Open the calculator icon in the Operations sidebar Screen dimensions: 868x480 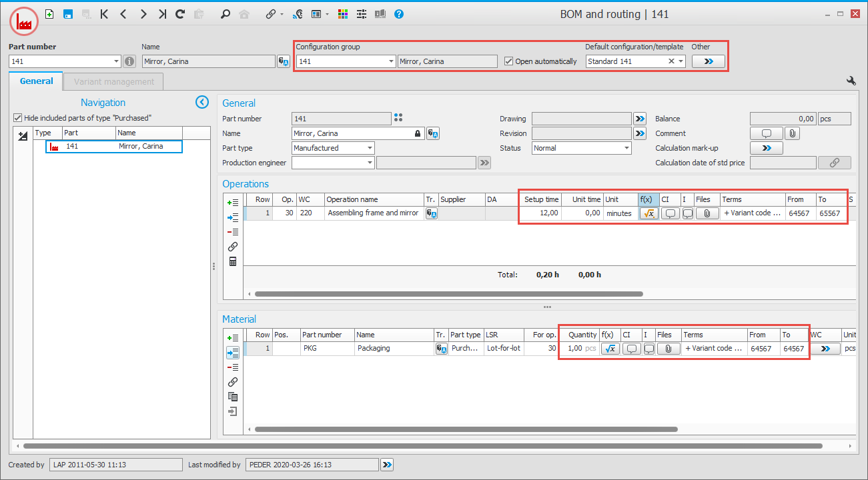[232, 261]
